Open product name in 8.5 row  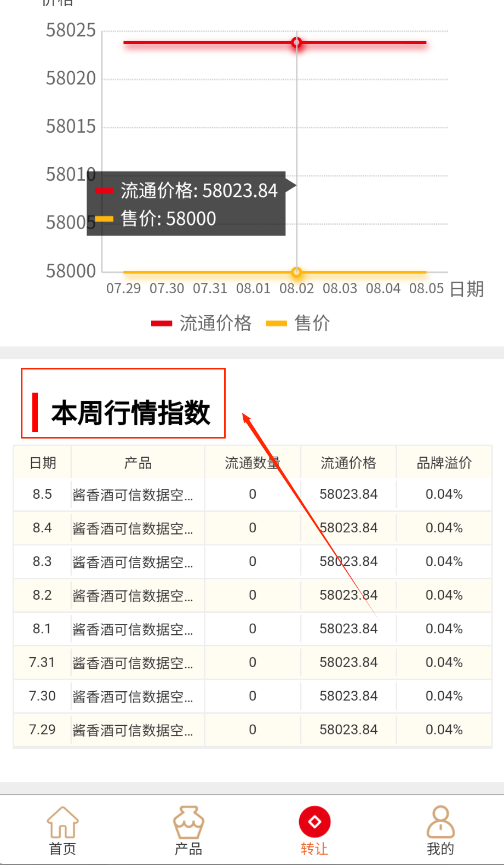(x=133, y=495)
